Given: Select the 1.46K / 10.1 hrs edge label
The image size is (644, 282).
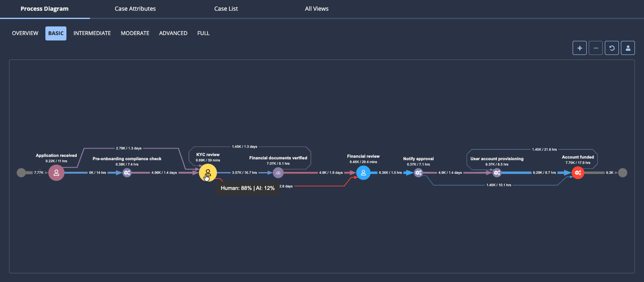Looking at the screenshot, I should point(498,185).
